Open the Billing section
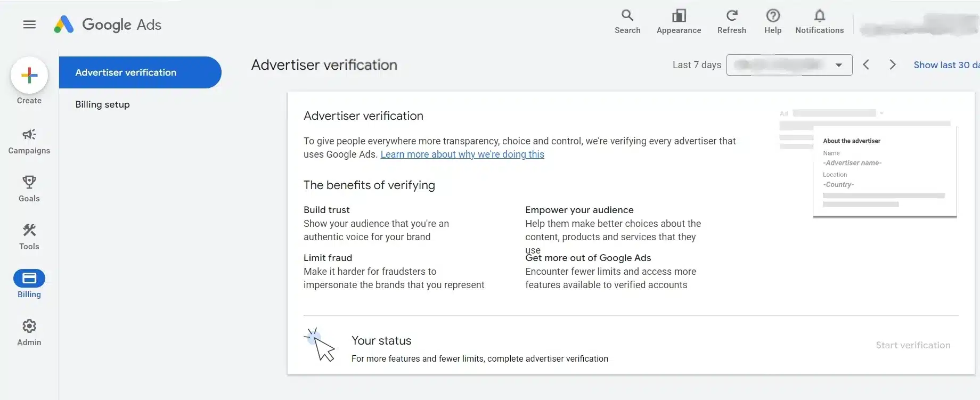 coord(29,284)
